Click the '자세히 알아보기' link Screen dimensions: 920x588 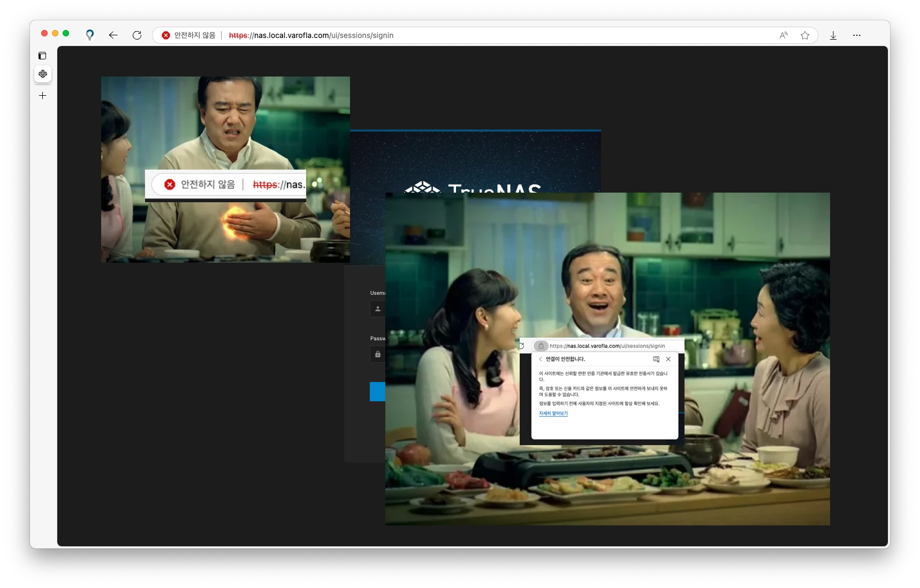[553, 414]
